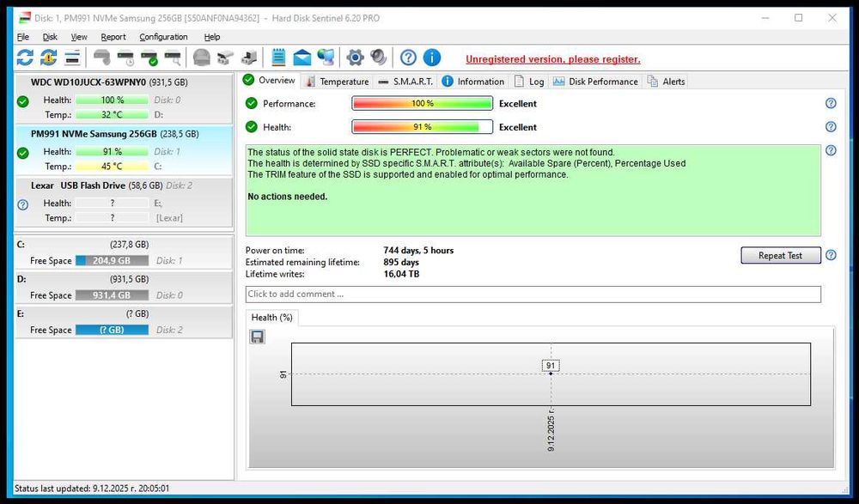Viewport: 859px width, 504px height.
Task: Click the comment input field
Action: (x=533, y=295)
